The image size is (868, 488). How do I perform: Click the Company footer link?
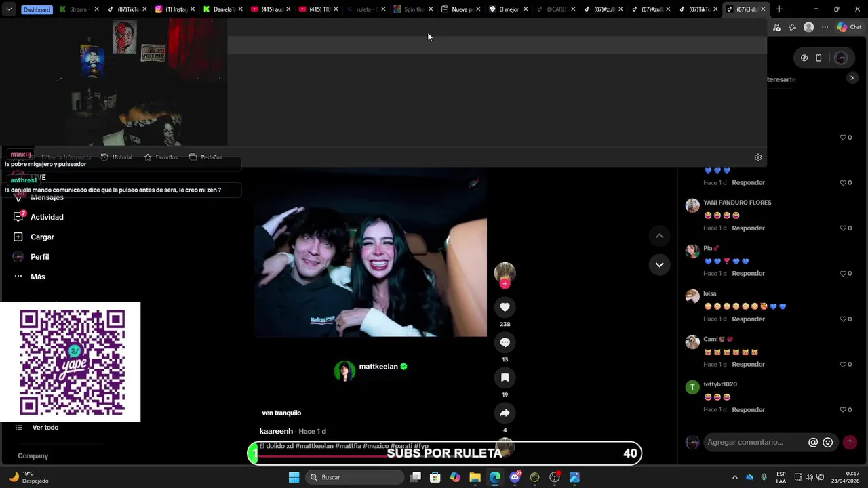point(33,456)
